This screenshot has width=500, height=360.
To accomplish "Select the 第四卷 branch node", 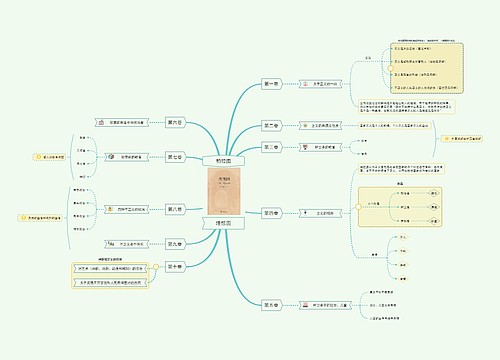I will click(x=271, y=213).
